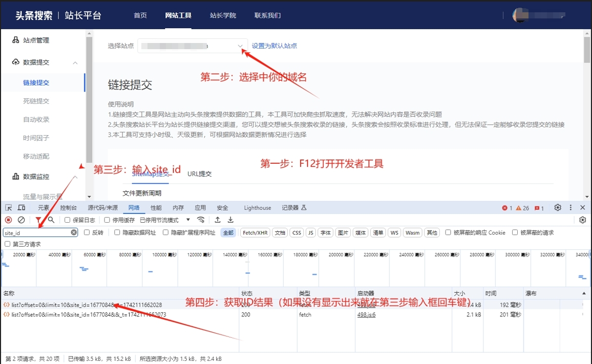Open throttling mode dropdown 已停用节流模式
Screen dimensions: 592x364
coord(165,220)
